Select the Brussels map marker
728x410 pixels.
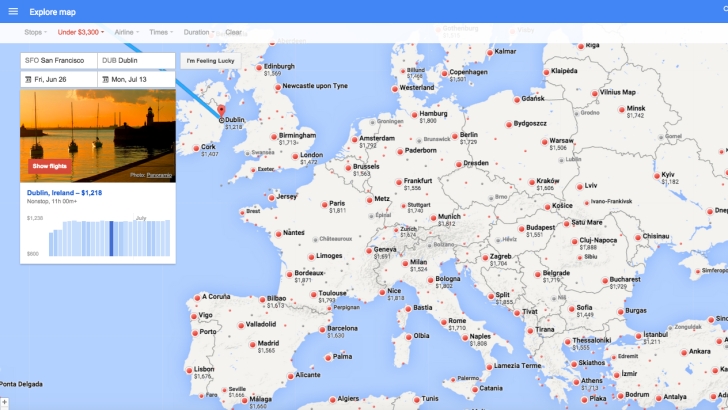(x=348, y=168)
